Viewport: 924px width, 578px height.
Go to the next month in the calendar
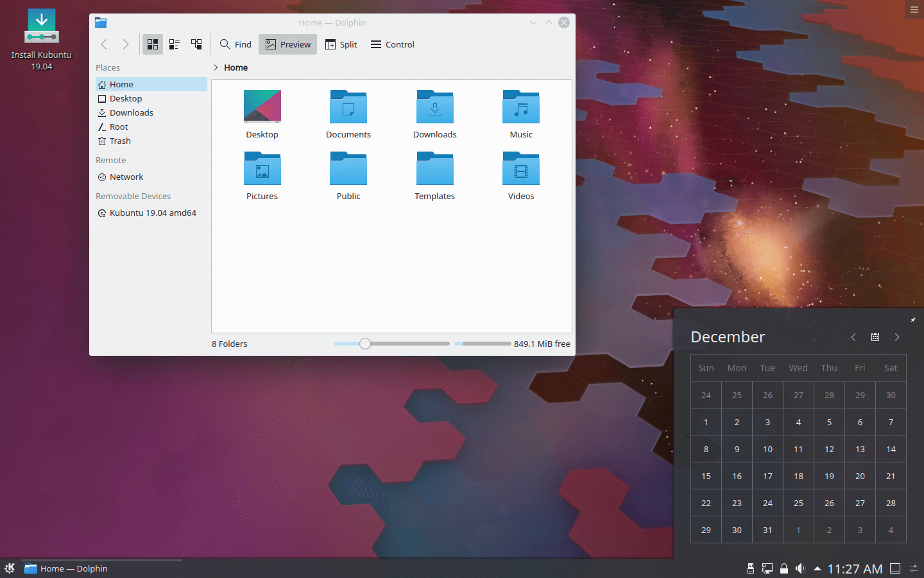click(x=897, y=337)
